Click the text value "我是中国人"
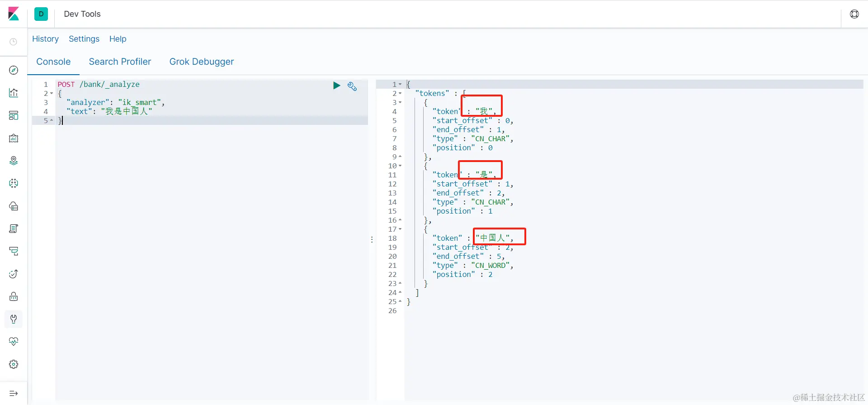Screen dimensions: 868x405 [127, 111]
